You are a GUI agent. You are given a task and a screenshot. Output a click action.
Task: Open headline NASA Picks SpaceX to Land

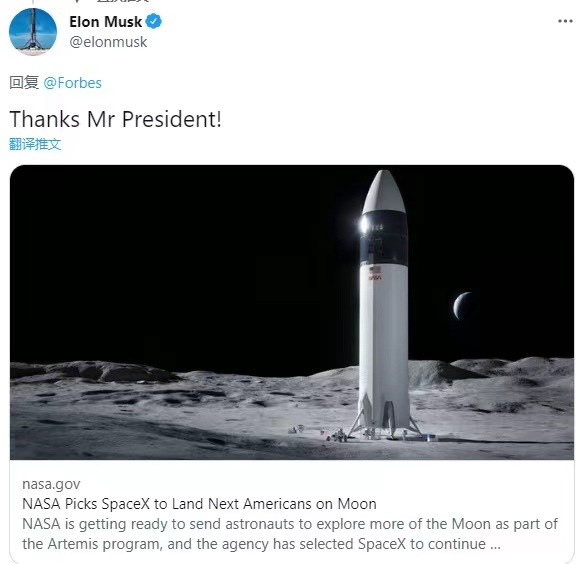pos(199,504)
